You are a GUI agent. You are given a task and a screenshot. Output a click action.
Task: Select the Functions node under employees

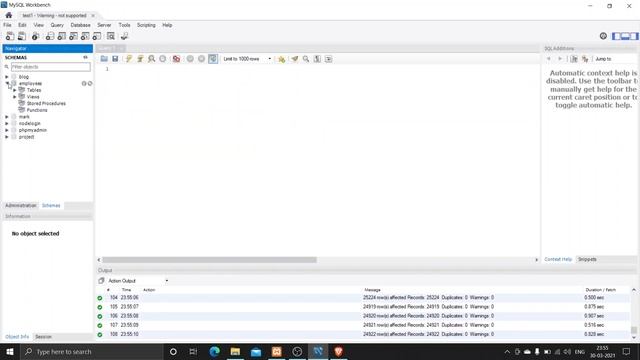(x=37, y=110)
